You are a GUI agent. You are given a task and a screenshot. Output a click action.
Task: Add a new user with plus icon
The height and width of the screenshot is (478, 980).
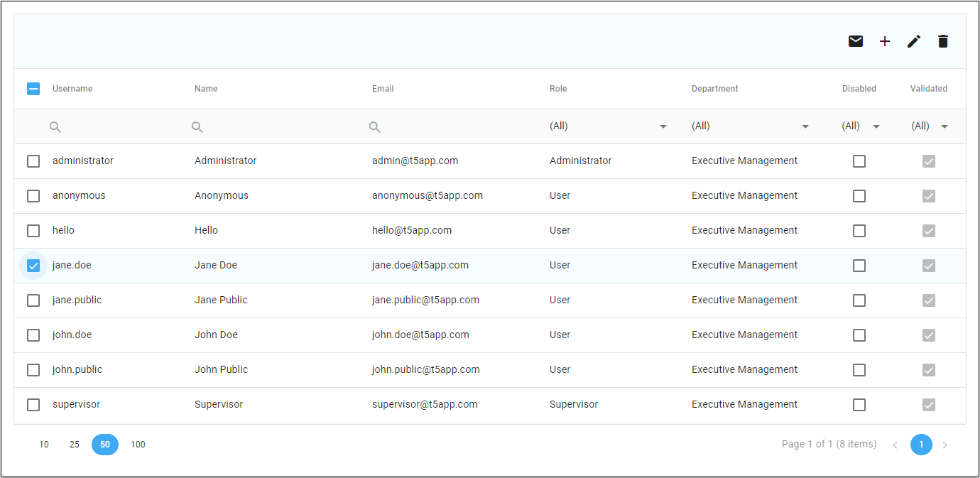click(885, 41)
